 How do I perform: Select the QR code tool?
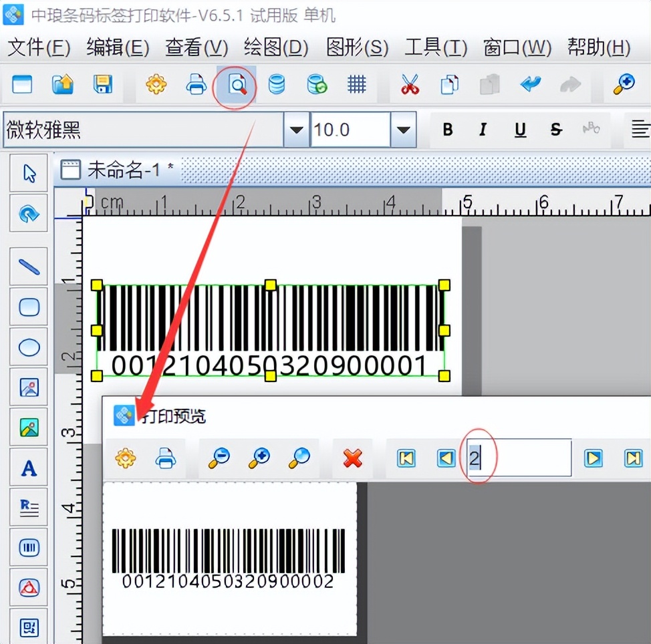29,627
